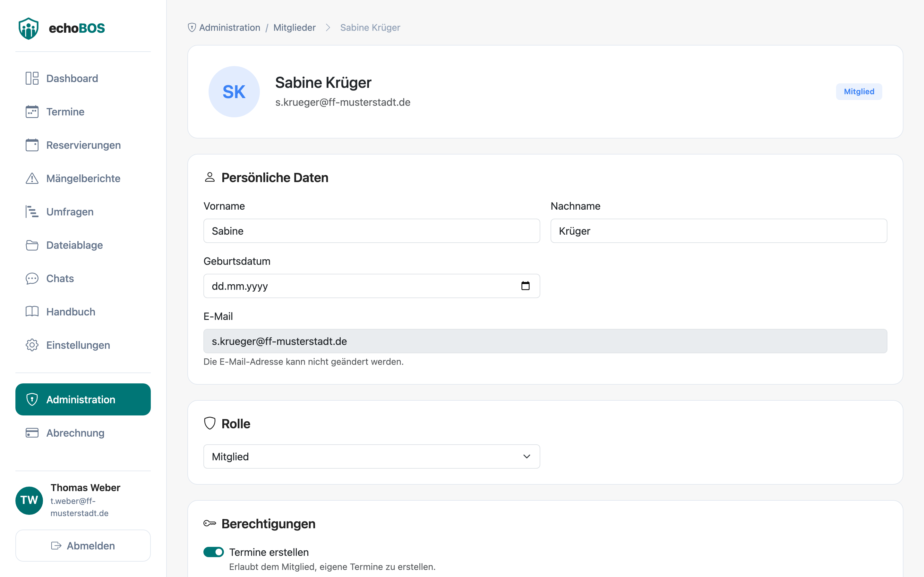Click the Dashboard icon in sidebar
Screen dimensions: 924x577
coord(32,78)
